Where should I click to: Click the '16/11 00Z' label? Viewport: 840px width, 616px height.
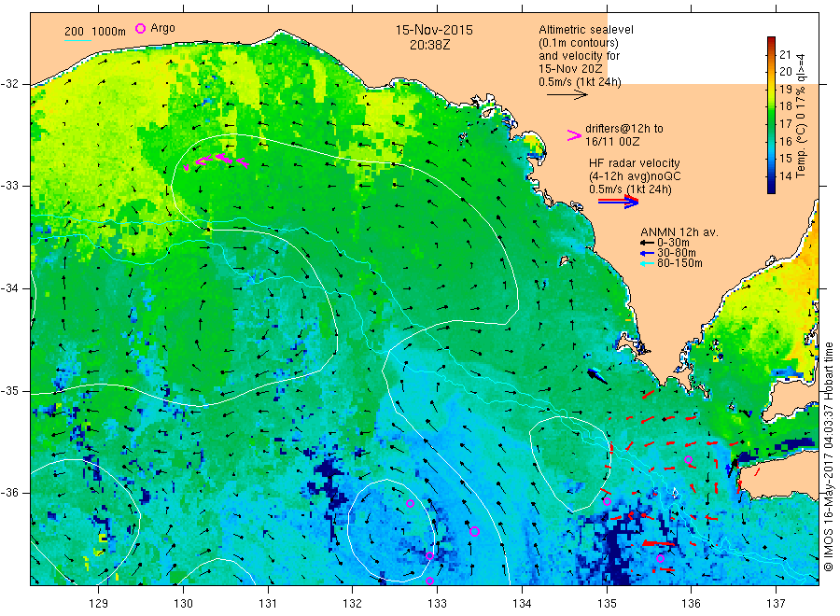point(612,142)
